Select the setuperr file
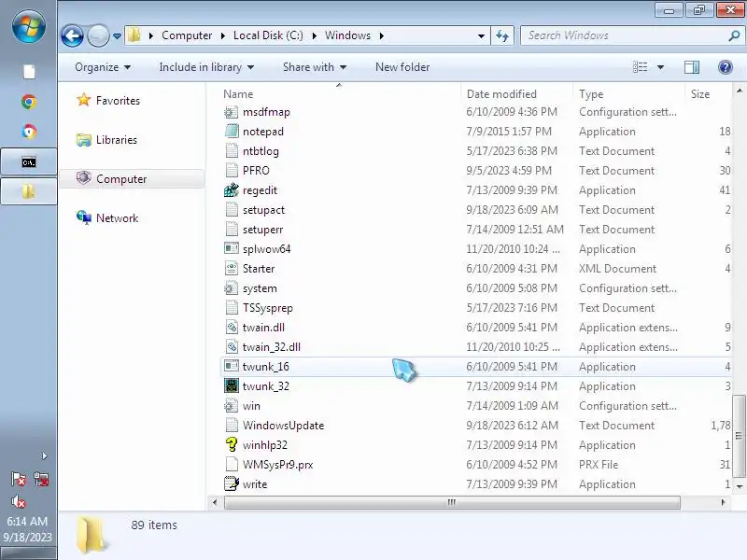This screenshot has width=747, height=560. 262,230
